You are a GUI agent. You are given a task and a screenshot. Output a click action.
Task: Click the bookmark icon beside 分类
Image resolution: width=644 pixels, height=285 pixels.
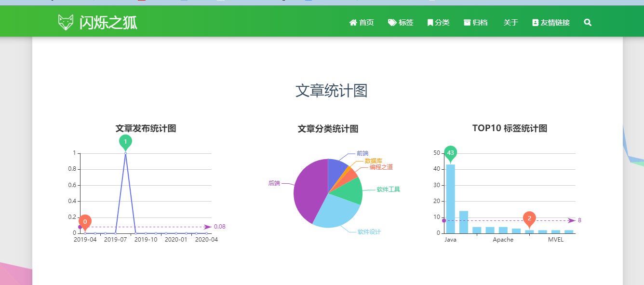pos(430,23)
